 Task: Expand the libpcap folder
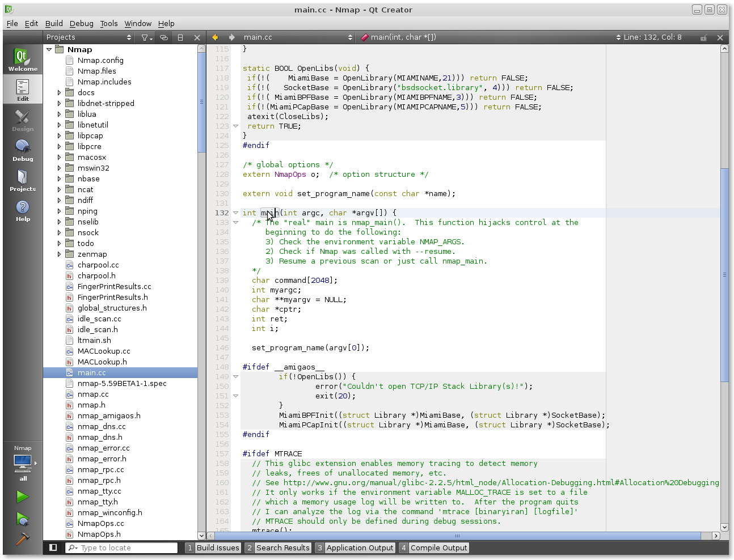pos(59,136)
